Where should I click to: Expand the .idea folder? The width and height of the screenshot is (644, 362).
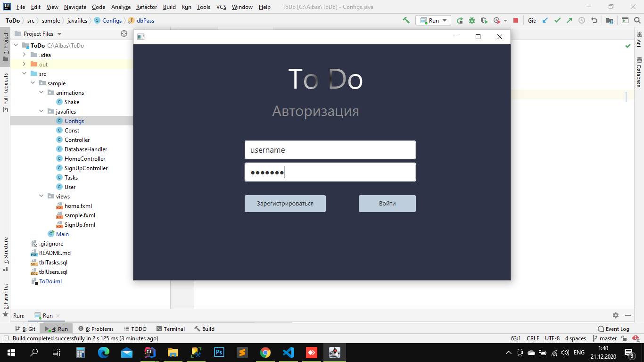point(24,55)
